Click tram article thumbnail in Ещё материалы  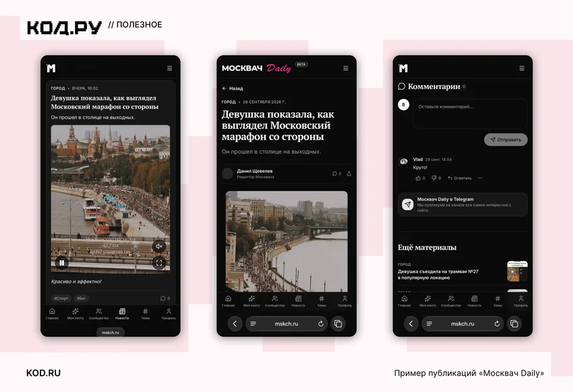[x=517, y=271]
